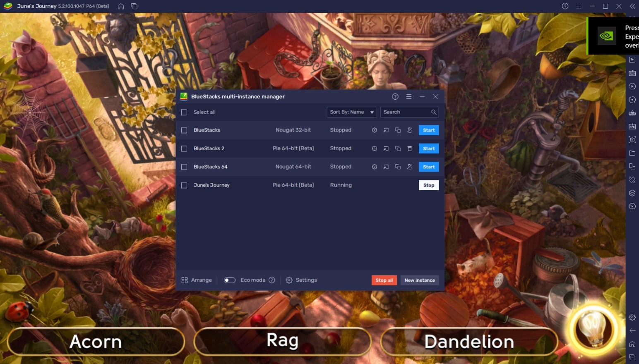The width and height of the screenshot is (639, 364).
Task: Toggle Eco mode switch
Action: coord(230,280)
